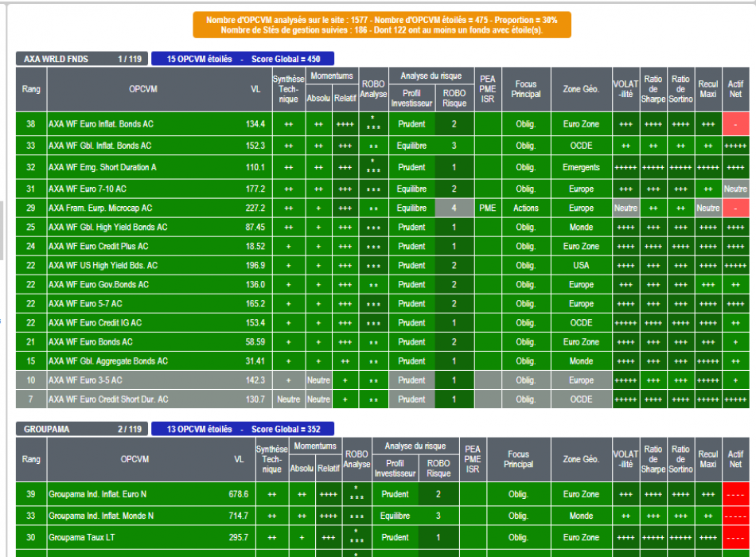Open fund AXA Fram. Eurp. Microcap AC
Viewport: 756px width, 557px height.
click(x=101, y=208)
